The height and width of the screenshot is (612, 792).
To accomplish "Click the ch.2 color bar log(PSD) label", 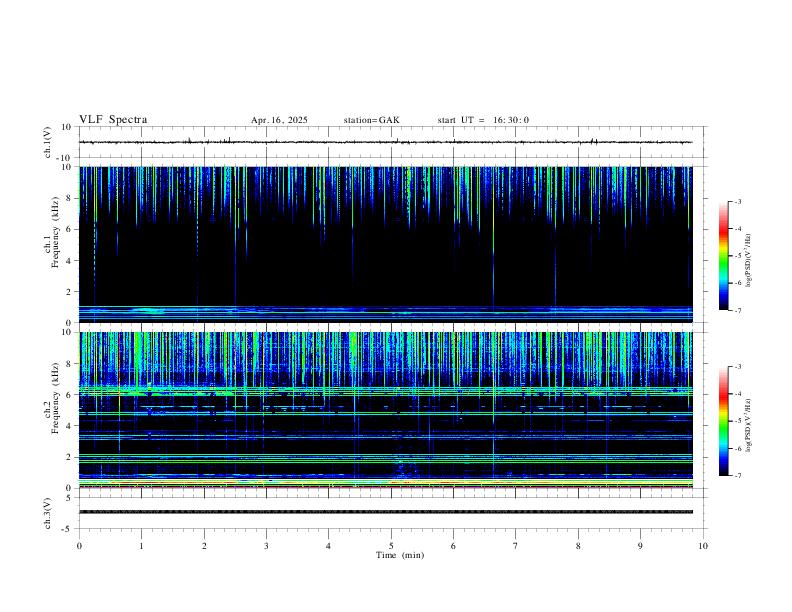I will click(749, 426).
